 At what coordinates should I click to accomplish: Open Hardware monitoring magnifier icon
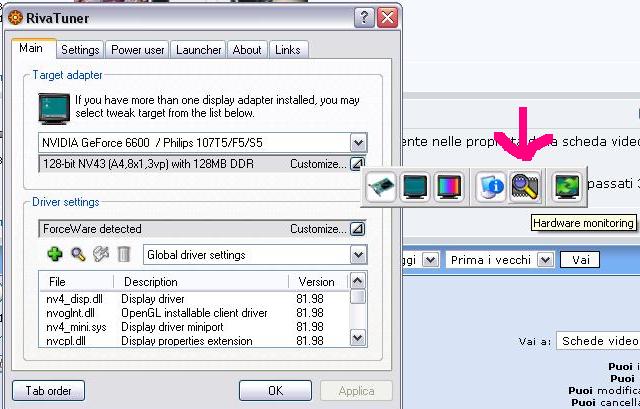click(x=525, y=187)
